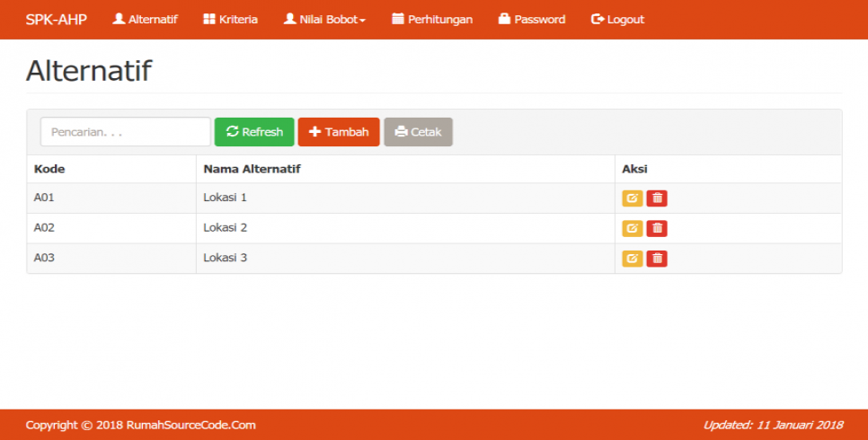Print the list using Cetak button
868x440 pixels.
pyautogui.click(x=419, y=132)
